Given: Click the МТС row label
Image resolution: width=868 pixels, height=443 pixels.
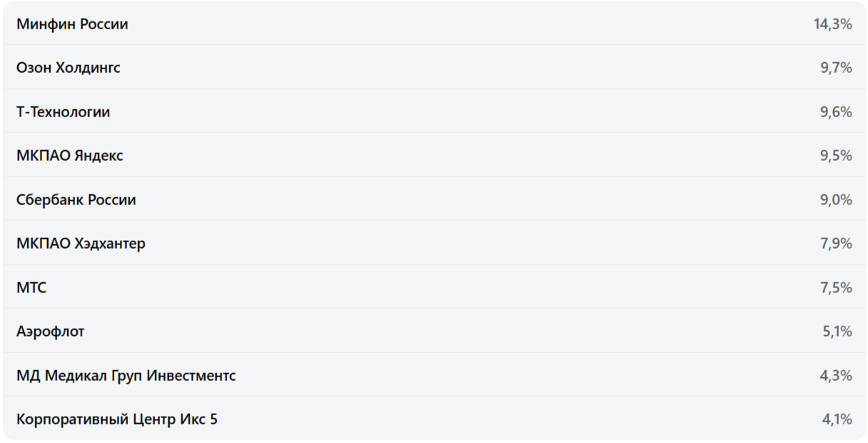Looking at the screenshot, I should (x=31, y=288).
